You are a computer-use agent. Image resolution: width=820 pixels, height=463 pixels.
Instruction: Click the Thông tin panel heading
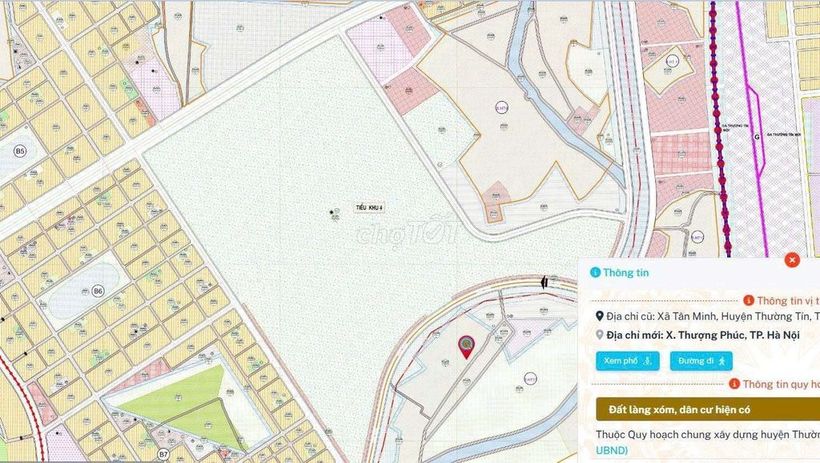click(625, 273)
